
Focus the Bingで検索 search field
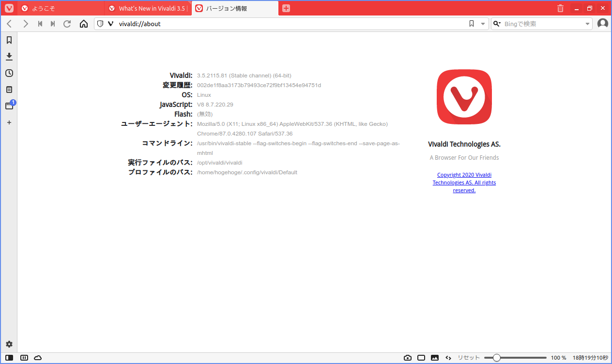(542, 24)
